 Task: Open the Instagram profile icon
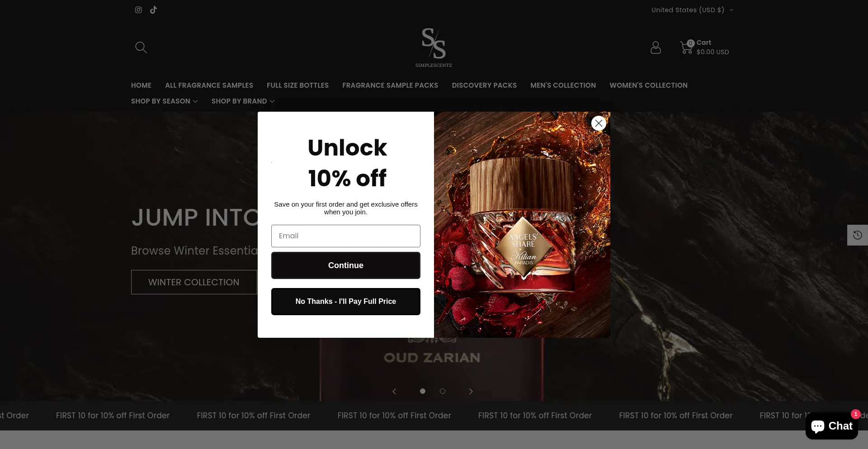(138, 10)
